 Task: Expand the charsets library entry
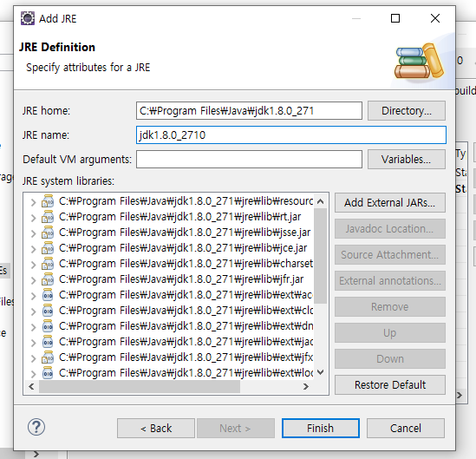(x=34, y=265)
